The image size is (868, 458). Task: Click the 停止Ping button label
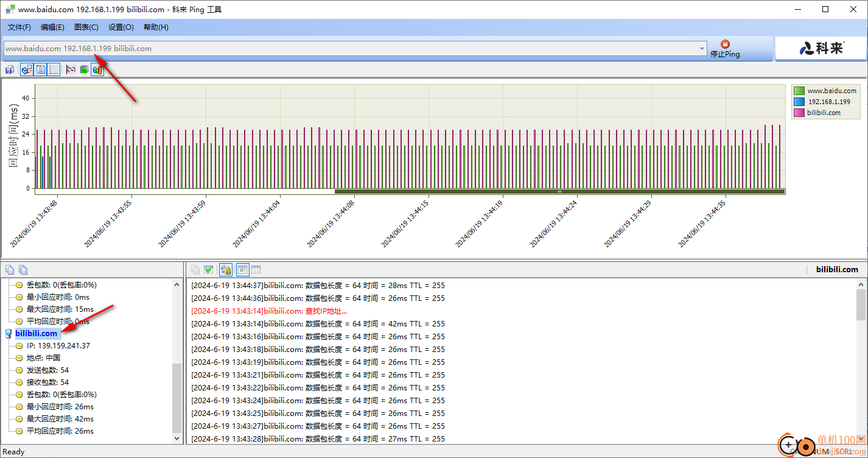725,54
